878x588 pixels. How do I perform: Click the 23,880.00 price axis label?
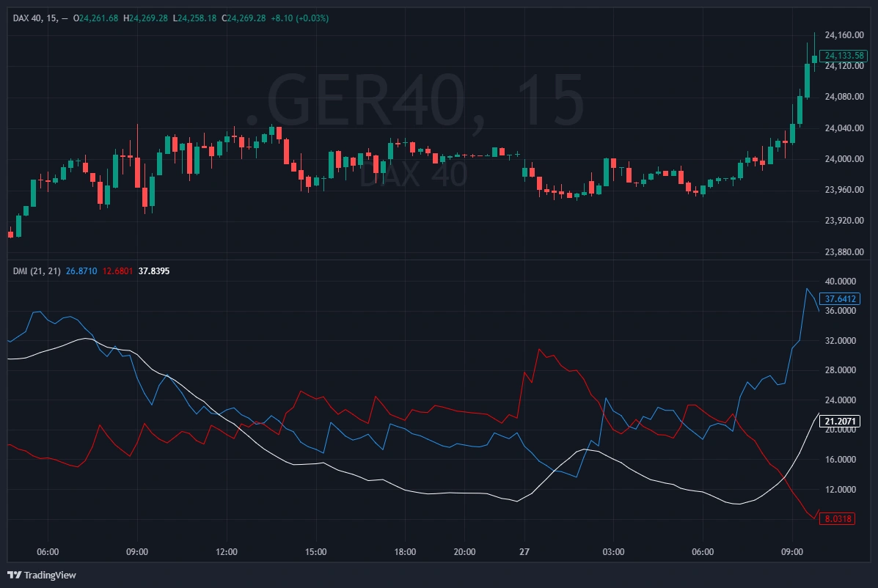click(844, 251)
